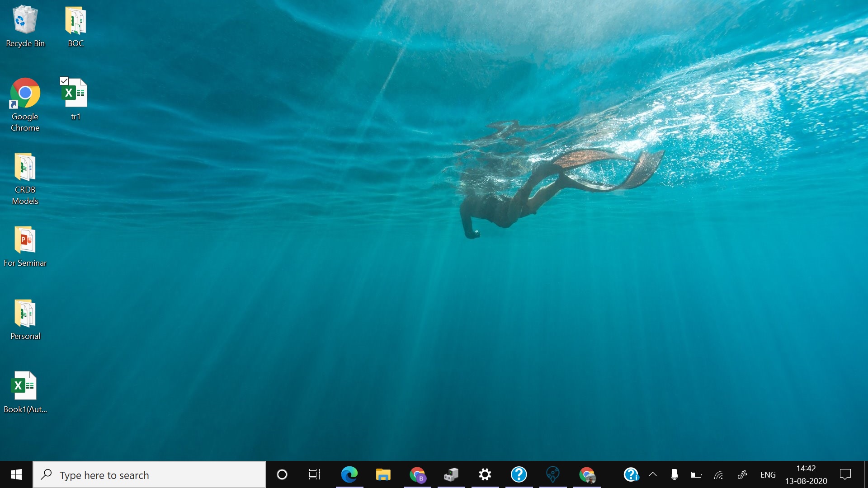Image resolution: width=868 pixels, height=488 pixels.
Task: Open the Get Help question mark app
Action: point(519,474)
